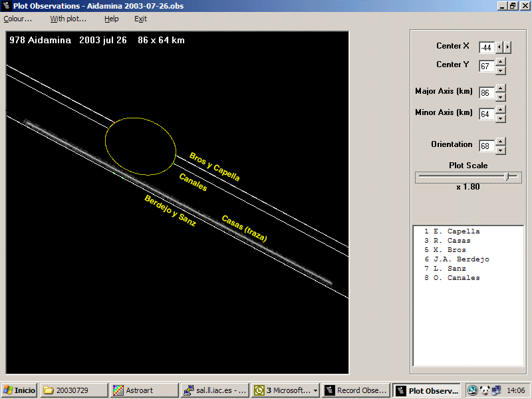Decrease Center X with left arrow

coord(499,47)
